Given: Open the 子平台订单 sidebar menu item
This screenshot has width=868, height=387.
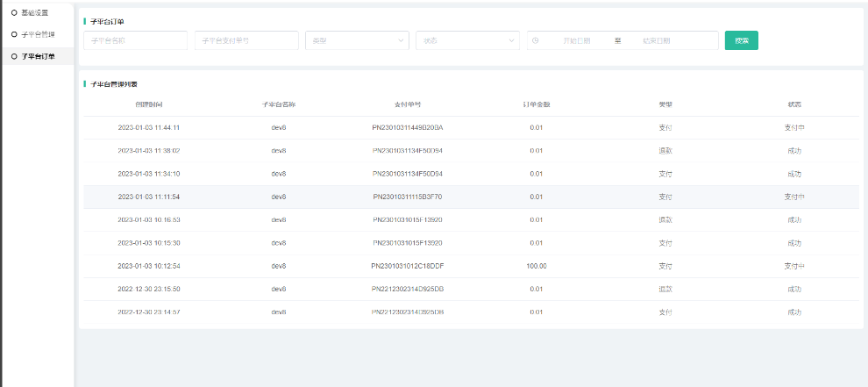Looking at the screenshot, I should (38, 56).
